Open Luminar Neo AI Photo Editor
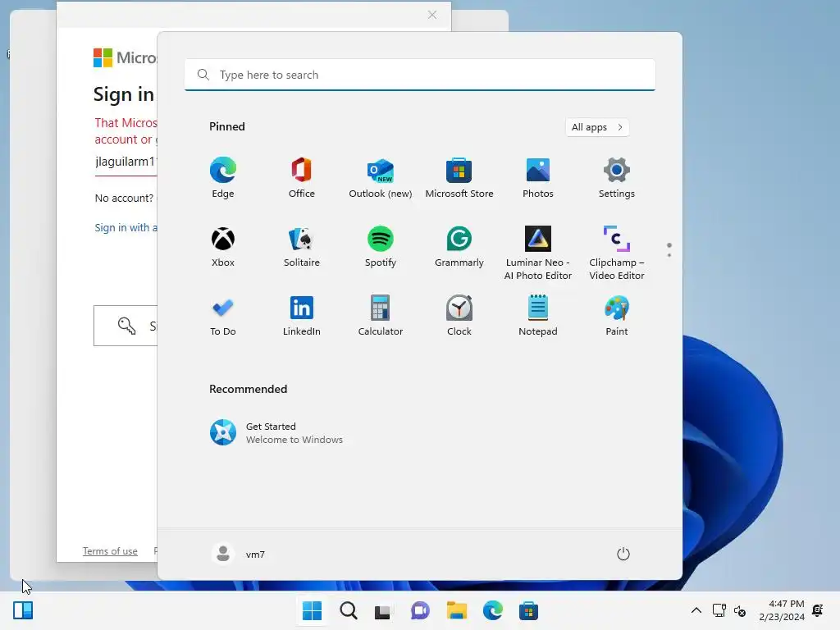Screen dimensions: 840x630 point(538,253)
